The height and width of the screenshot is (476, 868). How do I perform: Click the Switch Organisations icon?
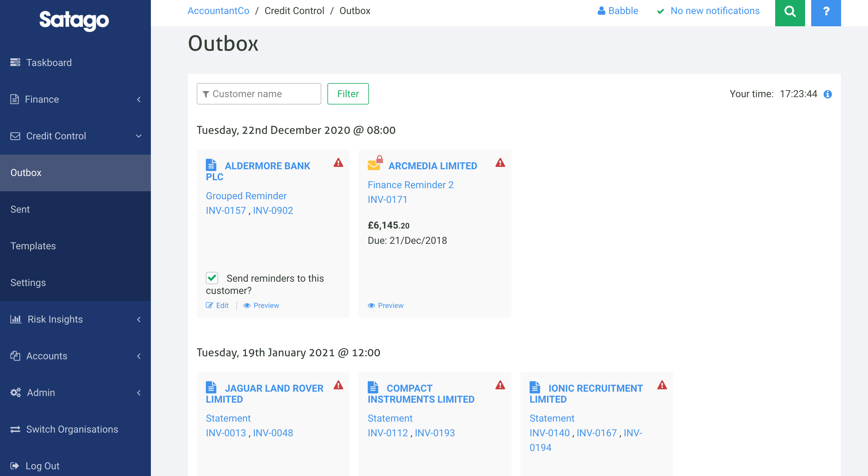[x=15, y=429]
